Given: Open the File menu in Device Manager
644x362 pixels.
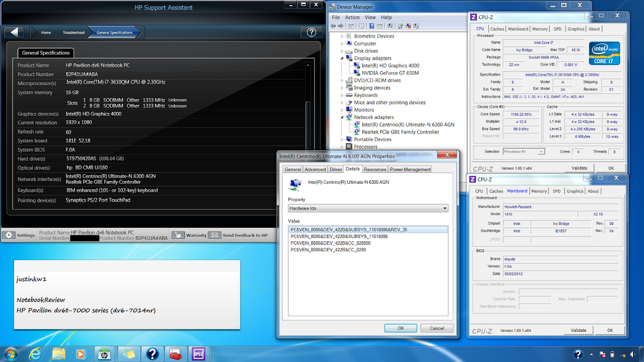Looking at the screenshot, I should click(336, 17).
